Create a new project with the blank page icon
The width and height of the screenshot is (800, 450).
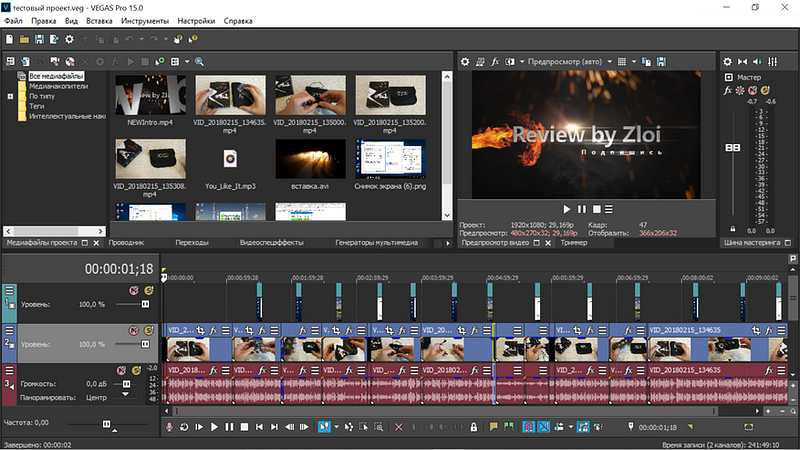[9, 39]
